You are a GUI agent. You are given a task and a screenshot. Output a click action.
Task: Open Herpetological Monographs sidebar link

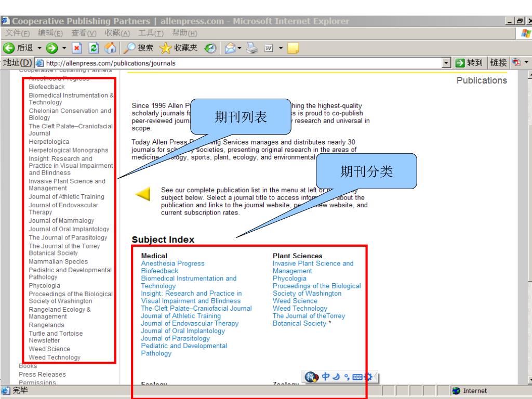pyautogui.click(x=69, y=150)
